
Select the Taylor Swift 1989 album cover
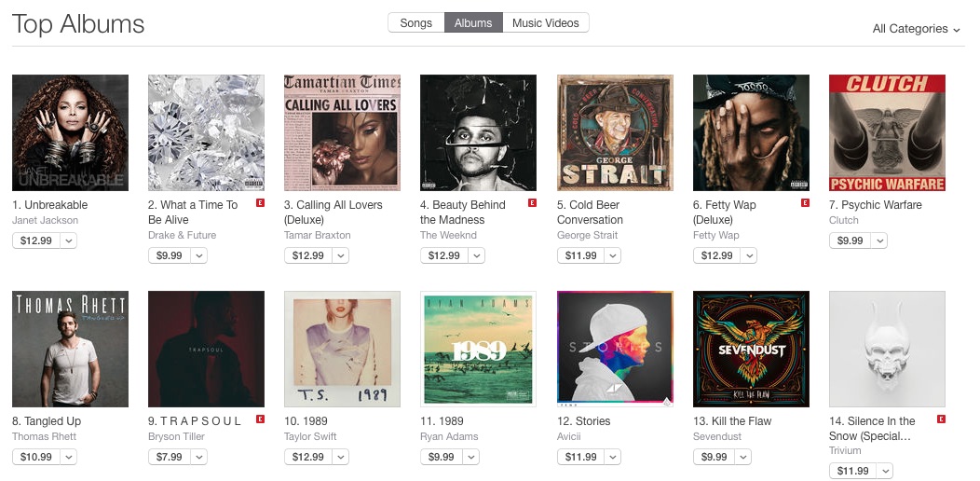(342, 349)
